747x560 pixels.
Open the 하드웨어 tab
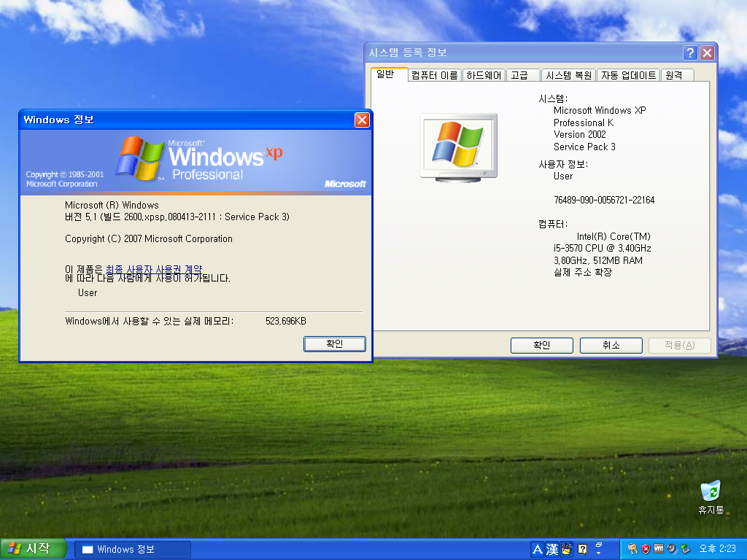[484, 75]
